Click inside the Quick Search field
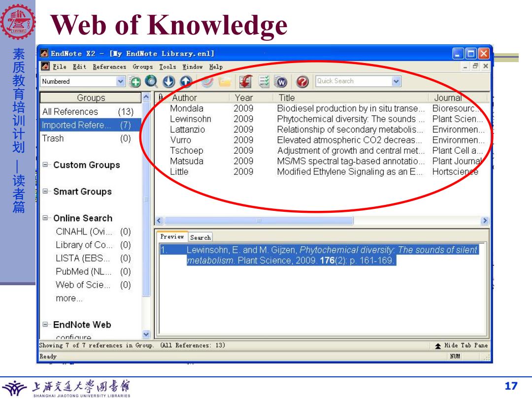 click(353, 81)
